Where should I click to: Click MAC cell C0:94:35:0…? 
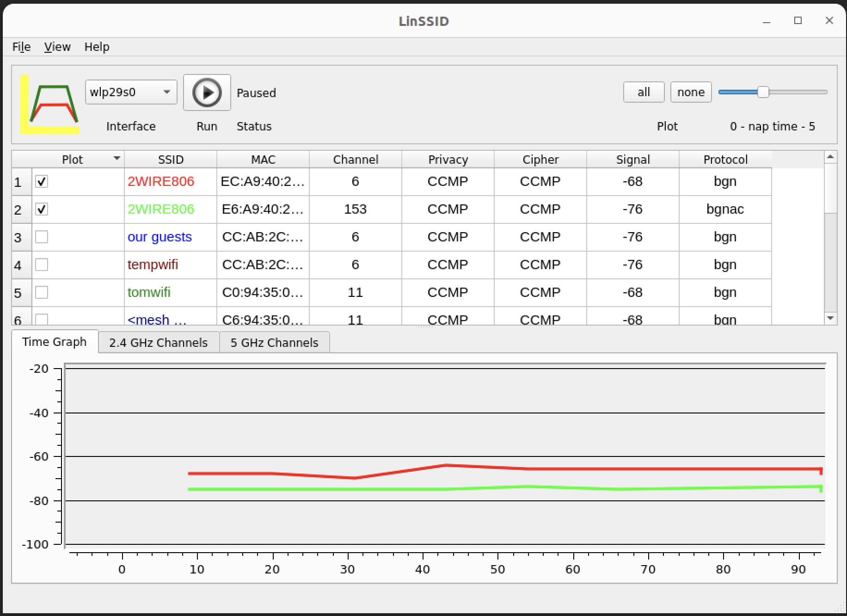(x=263, y=292)
